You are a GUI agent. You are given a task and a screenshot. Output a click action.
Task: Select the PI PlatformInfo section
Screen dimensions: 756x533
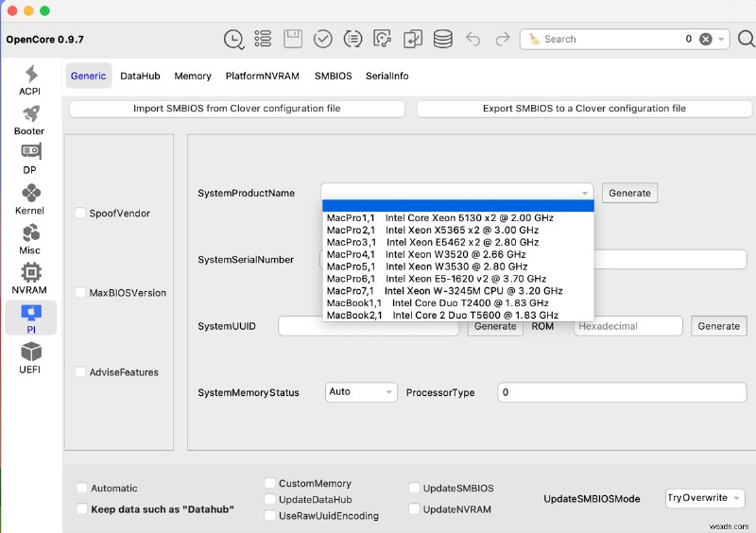click(31, 318)
